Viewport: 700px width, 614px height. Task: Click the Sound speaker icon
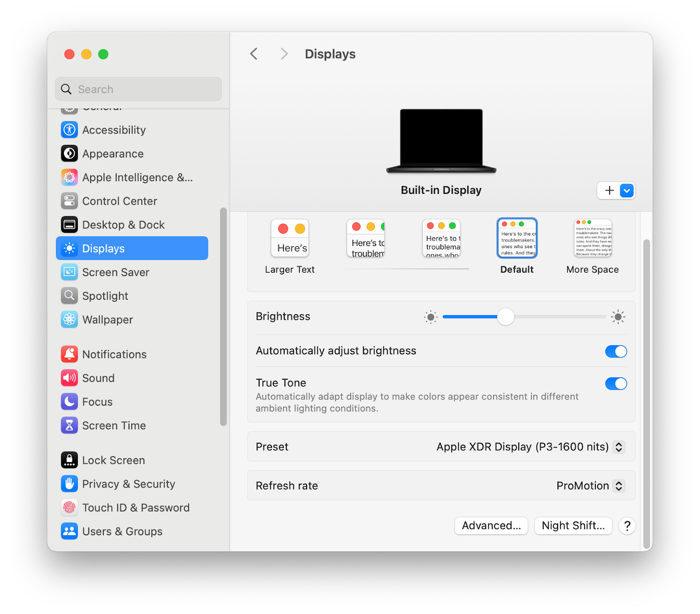click(x=70, y=378)
